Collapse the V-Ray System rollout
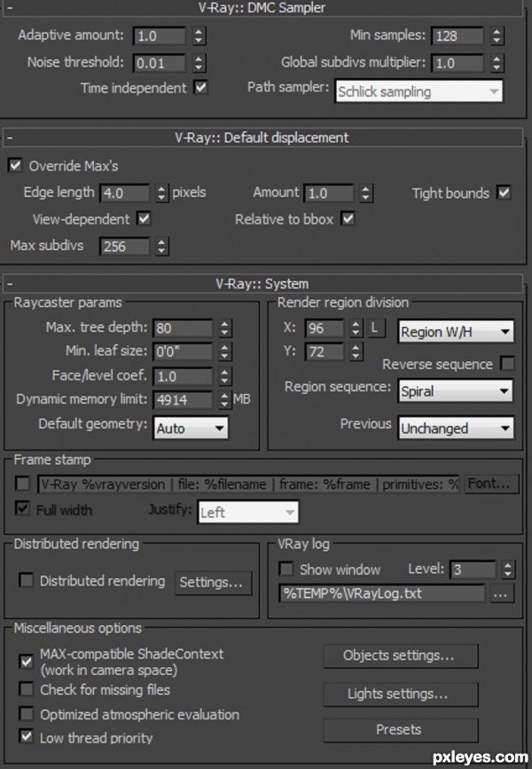The image size is (532, 769). pos(262,284)
